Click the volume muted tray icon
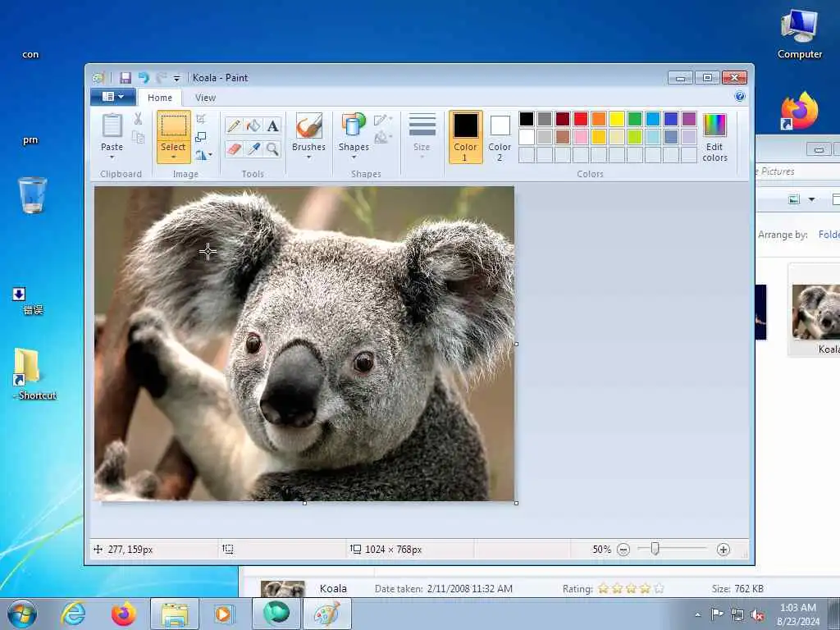The height and width of the screenshot is (630, 840). (757, 614)
